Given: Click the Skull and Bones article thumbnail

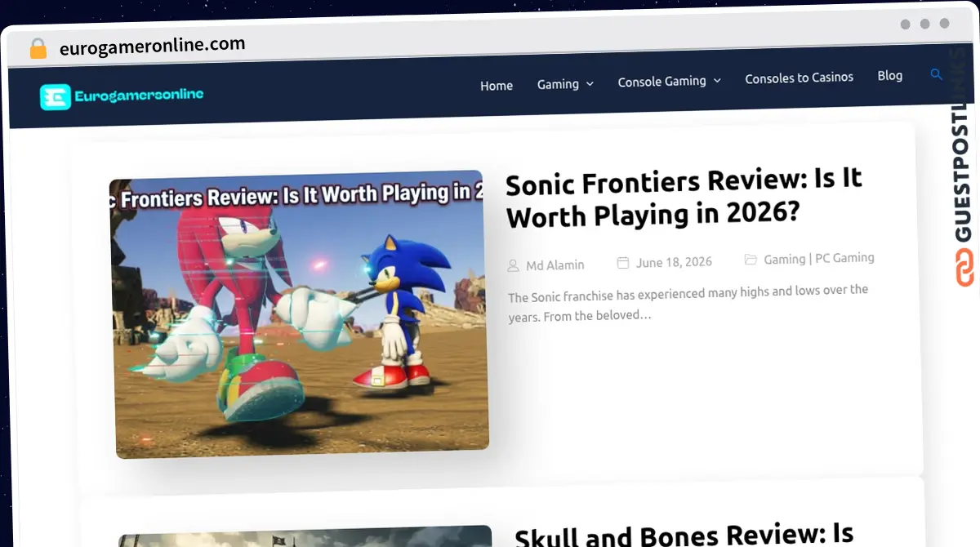Looking at the screenshot, I should click(x=305, y=536).
